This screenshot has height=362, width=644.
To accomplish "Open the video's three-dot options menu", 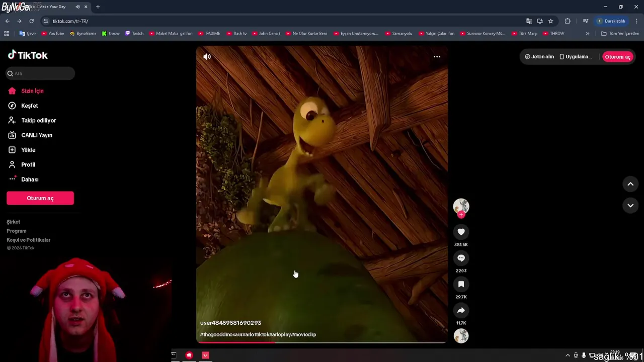I will pyautogui.click(x=437, y=57).
